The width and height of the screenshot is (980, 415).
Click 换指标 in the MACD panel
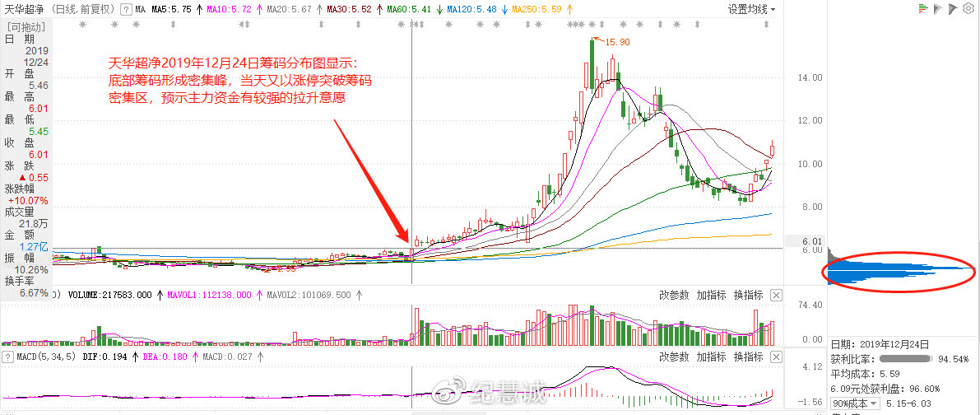coord(748,357)
